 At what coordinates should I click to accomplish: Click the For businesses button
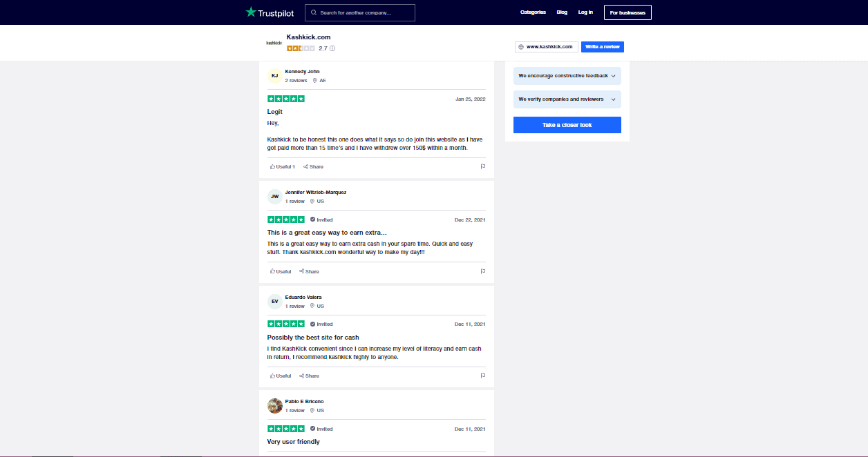point(628,12)
